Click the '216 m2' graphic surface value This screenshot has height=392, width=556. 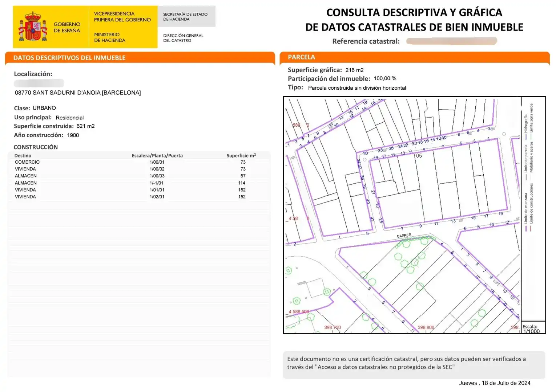(x=355, y=70)
